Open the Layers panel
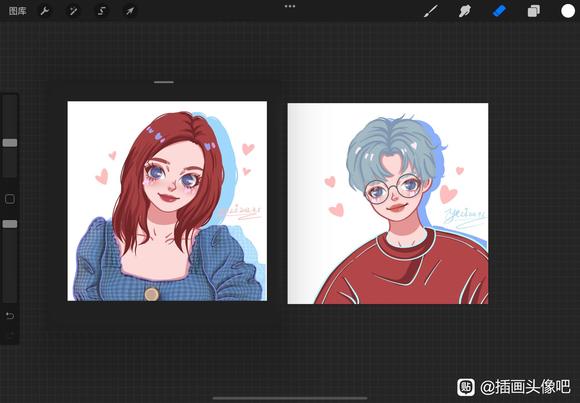This screenshot has width=580, height=403. click(x=533, y=11)
